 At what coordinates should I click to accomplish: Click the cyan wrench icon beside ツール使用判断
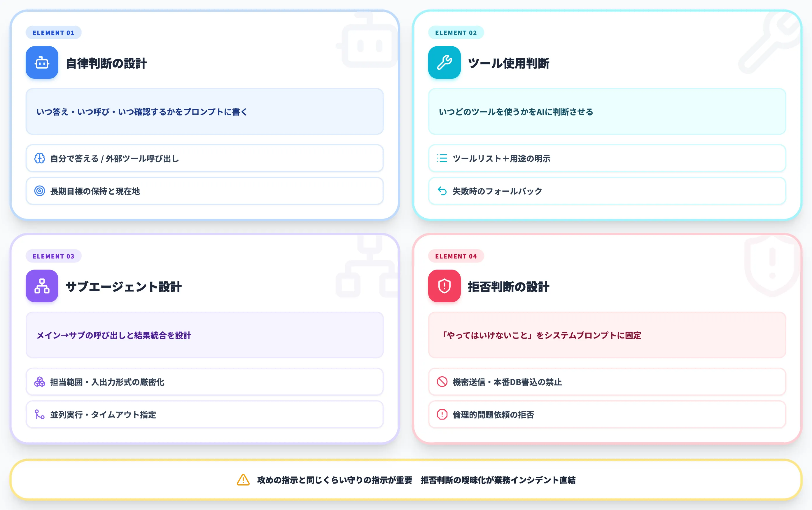pos(444,62)
